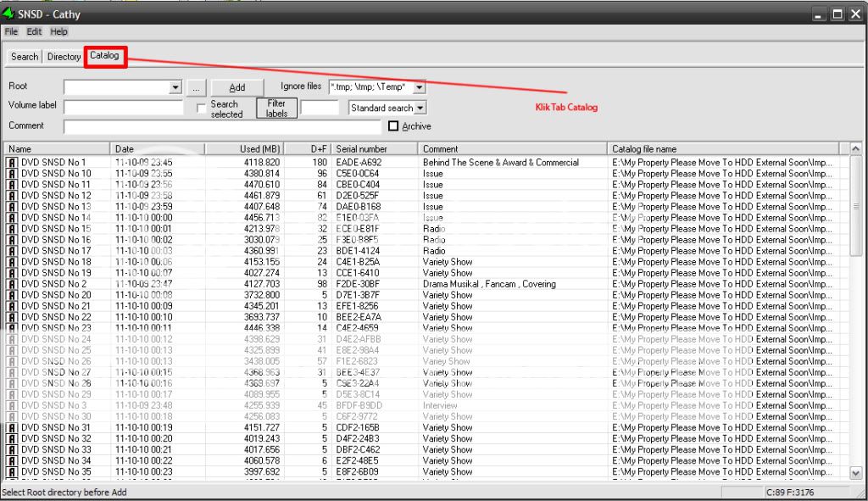The width and height of the screenshot is (868, 501).
Task: Click the Serial number column header
Action: tap(375, 149)
